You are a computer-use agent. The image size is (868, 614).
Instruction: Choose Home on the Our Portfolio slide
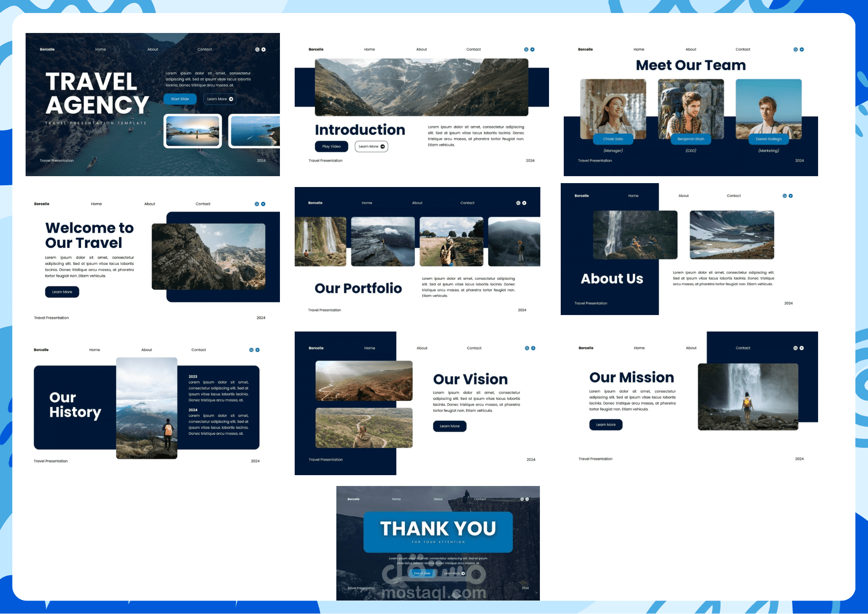point(367,203)
